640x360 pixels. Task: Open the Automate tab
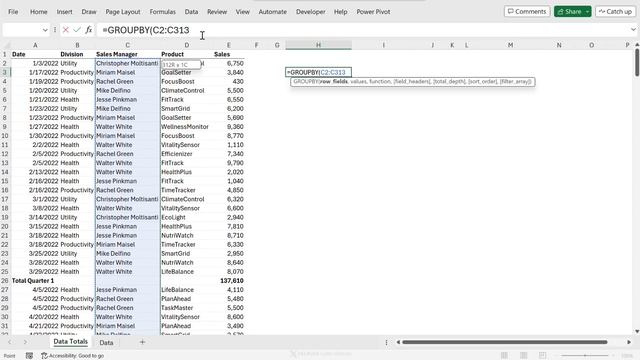(273, 12)
